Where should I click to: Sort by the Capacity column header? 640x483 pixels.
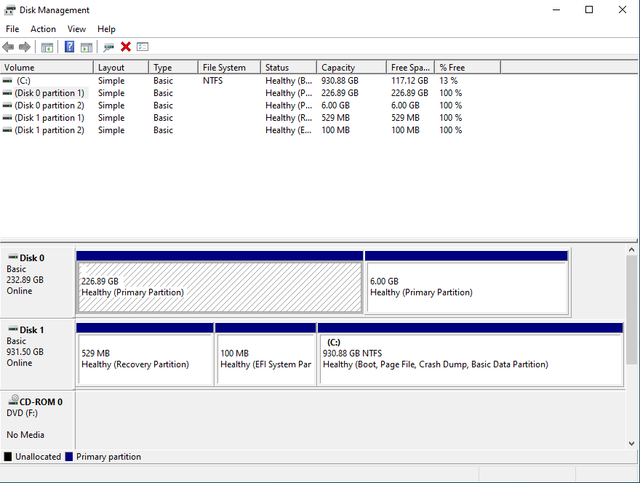point(351,67)
